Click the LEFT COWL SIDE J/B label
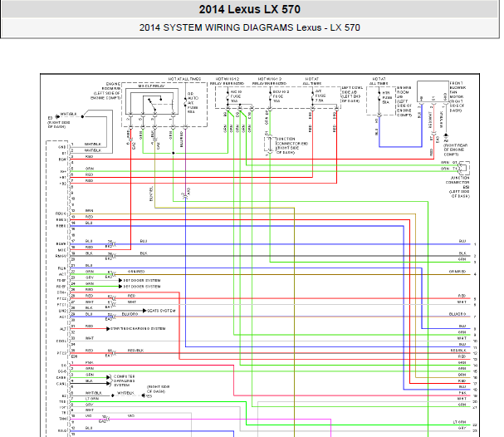504x437 pixels. pyautogui.click(x=352, y=94)
